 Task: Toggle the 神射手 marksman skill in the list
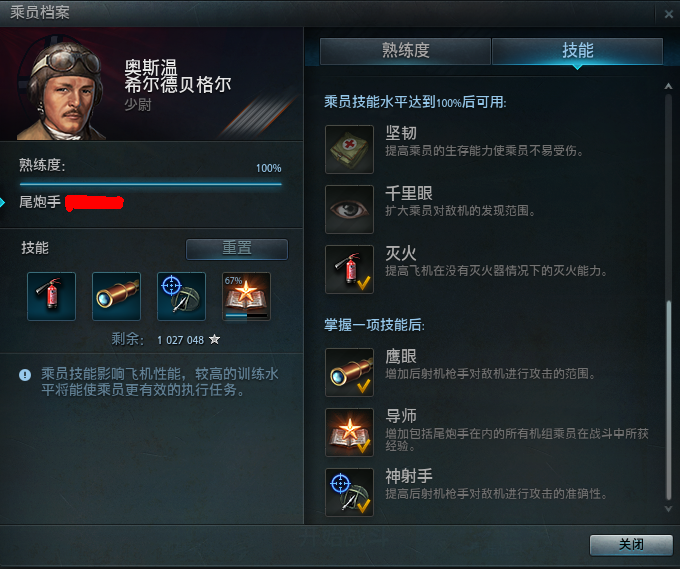pyautogui.click(x=349, y=492)
